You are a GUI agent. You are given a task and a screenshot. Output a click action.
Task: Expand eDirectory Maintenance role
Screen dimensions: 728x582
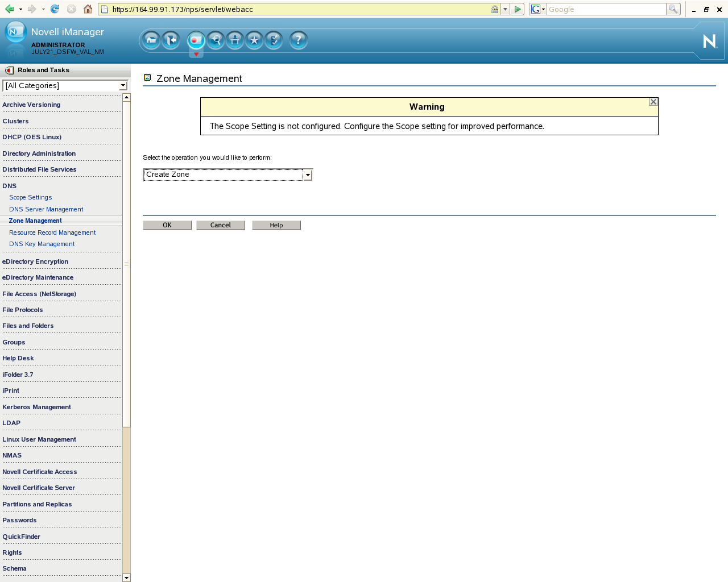click(x=38, y=277)
